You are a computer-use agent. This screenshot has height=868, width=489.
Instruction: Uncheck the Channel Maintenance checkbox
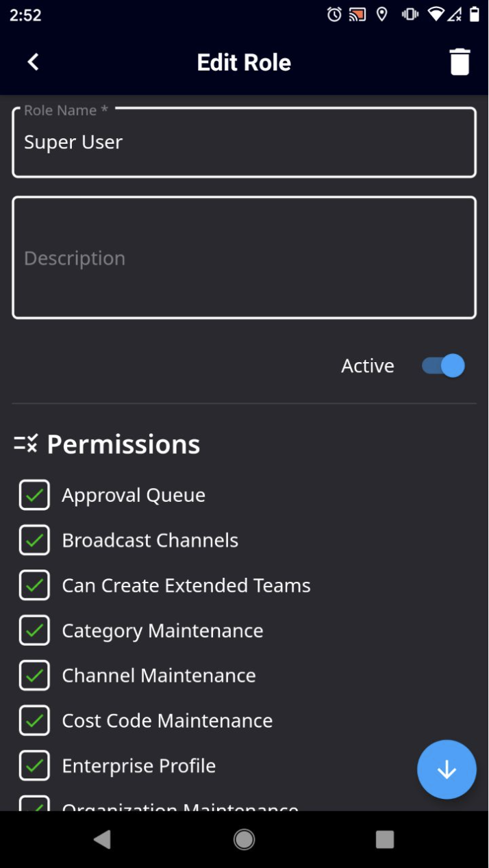34,676
